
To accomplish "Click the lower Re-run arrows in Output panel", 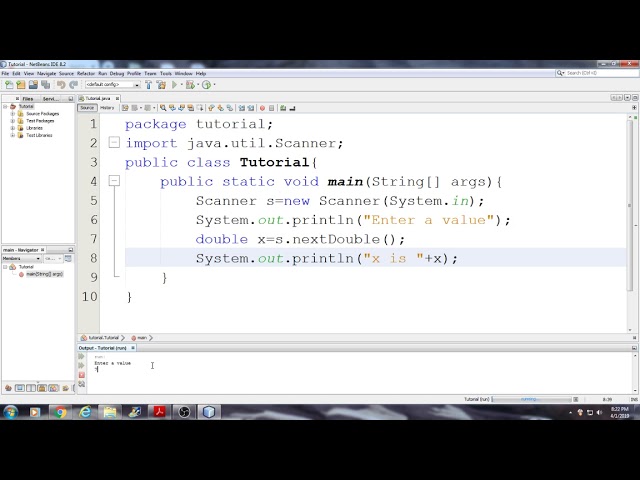I will 81,365.
